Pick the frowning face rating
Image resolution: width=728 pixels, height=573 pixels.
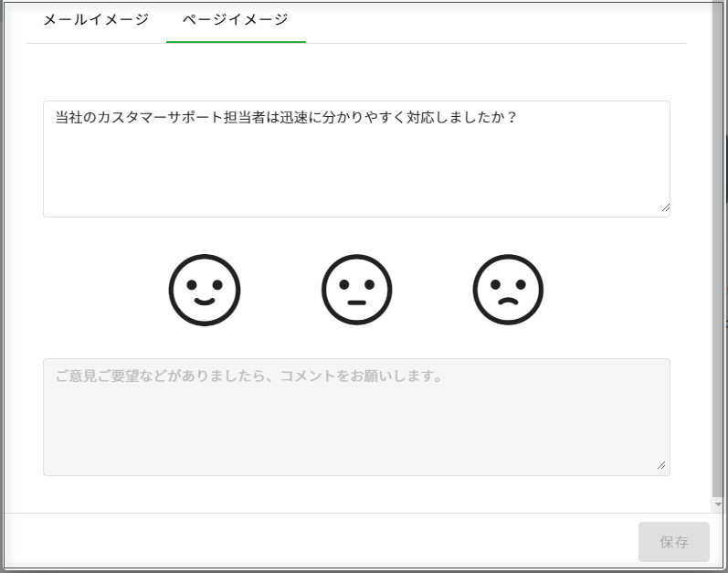click(x=508, y=290)
